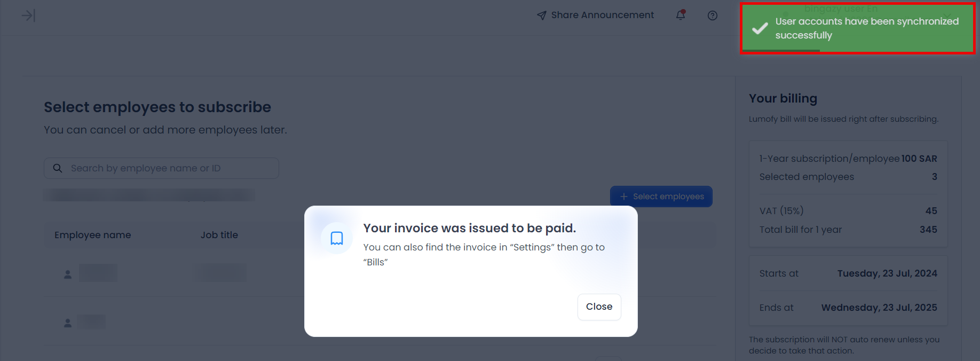Screen dimensions: 980x361
Task: Click the success checkmark in the toast
Action: point(760,28)
